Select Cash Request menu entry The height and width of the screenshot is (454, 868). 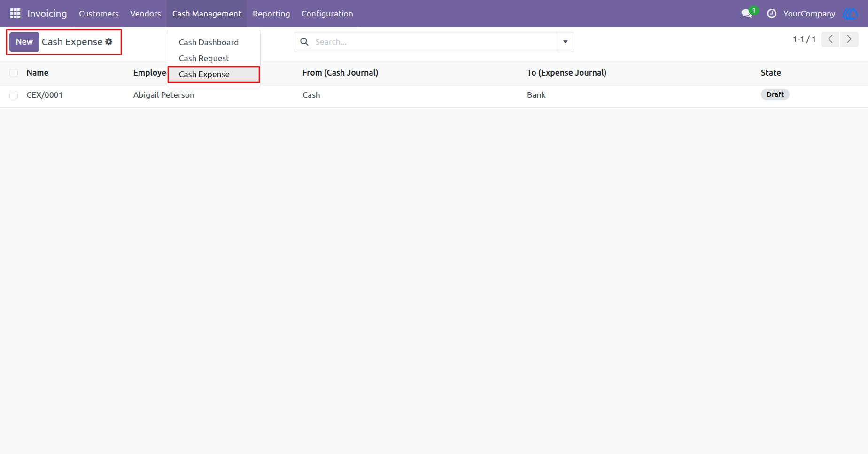[214, 58]
